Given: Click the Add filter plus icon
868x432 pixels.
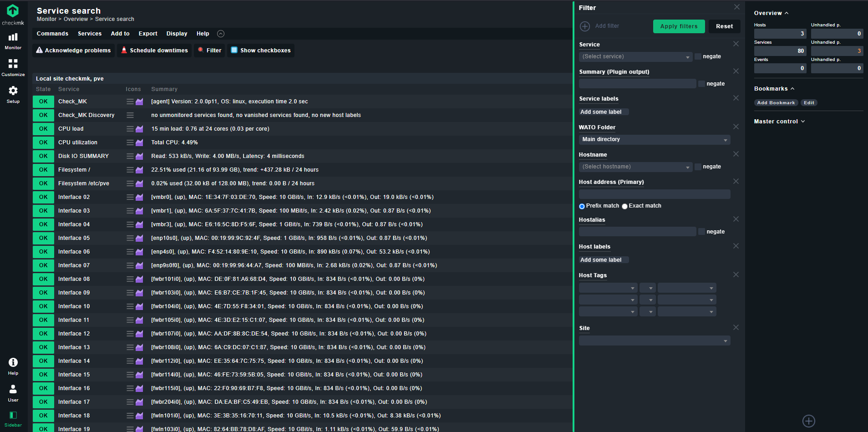Looking at the screenshot, I should (x=585, y=26).
